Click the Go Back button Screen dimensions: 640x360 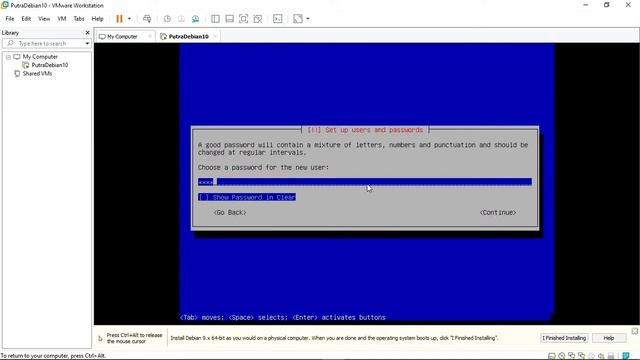coord(230,212)
